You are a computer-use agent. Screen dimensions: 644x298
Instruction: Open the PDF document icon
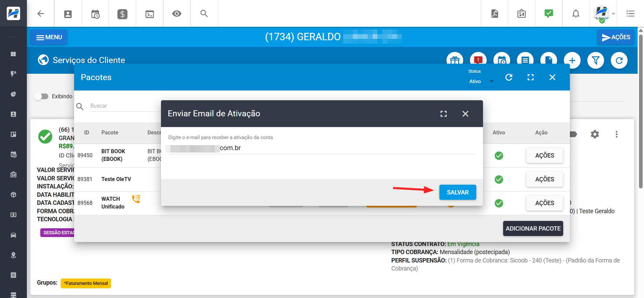[495, 13]
